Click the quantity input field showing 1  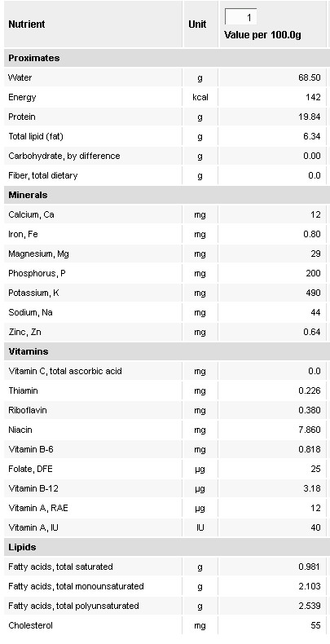(241, 17)
